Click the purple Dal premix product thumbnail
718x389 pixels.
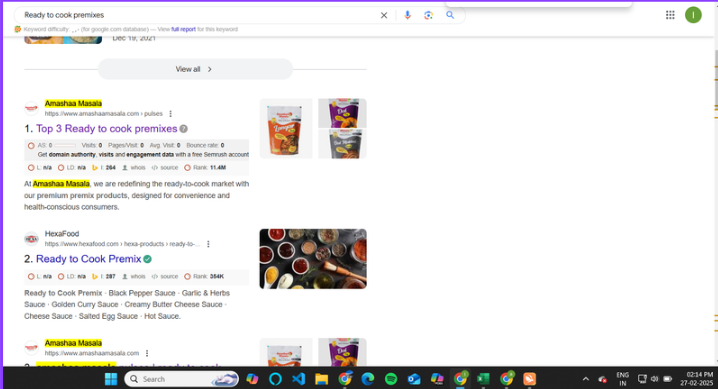[x=343, y=113]
